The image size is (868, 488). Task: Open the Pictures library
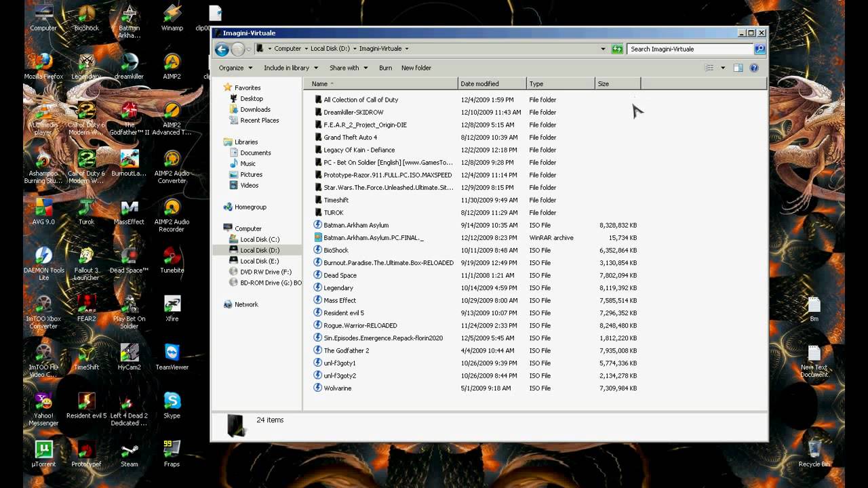pyautogui.click(x=251, y=174)
